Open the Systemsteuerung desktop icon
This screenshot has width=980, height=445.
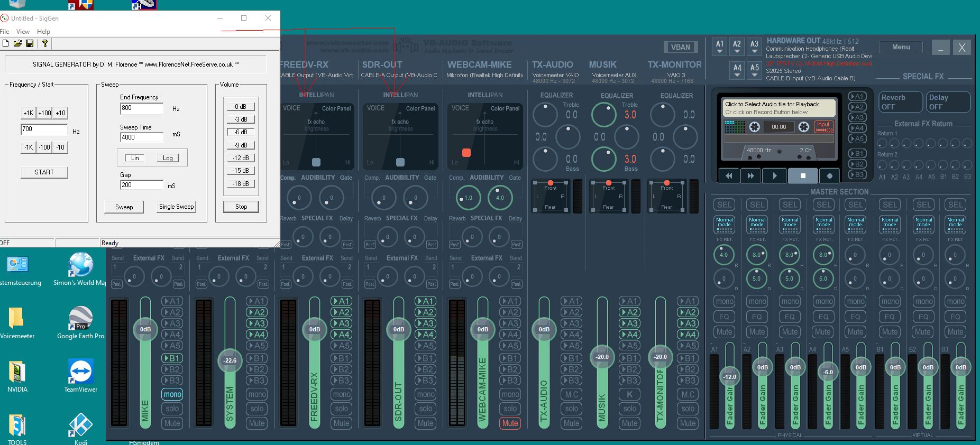tap(17, 271)
